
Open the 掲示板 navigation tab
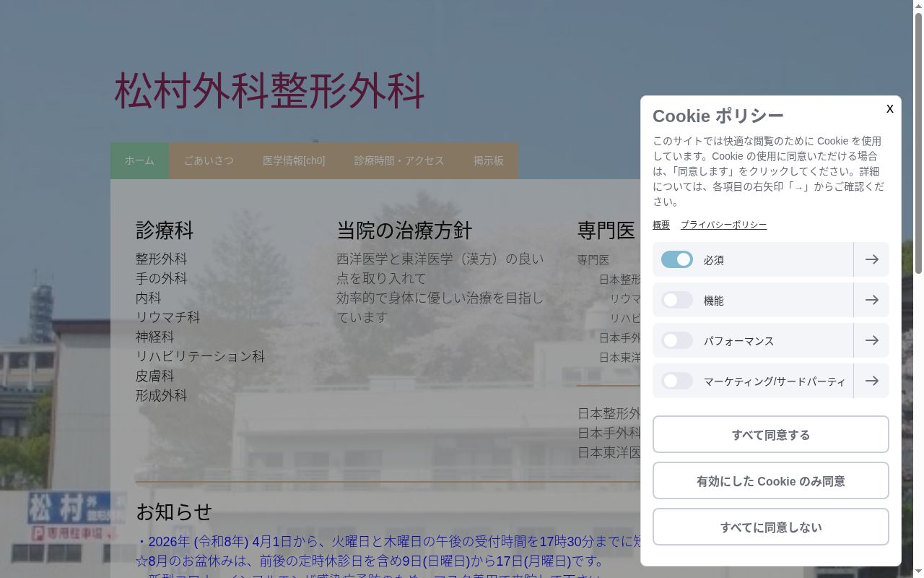click(x=489, y=160)
